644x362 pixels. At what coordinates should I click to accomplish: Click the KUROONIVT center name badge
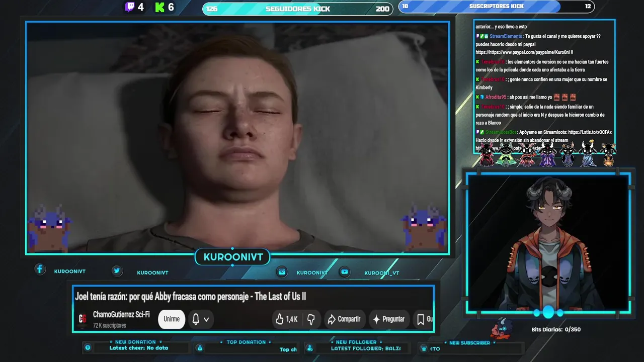[x=233, y=257]
